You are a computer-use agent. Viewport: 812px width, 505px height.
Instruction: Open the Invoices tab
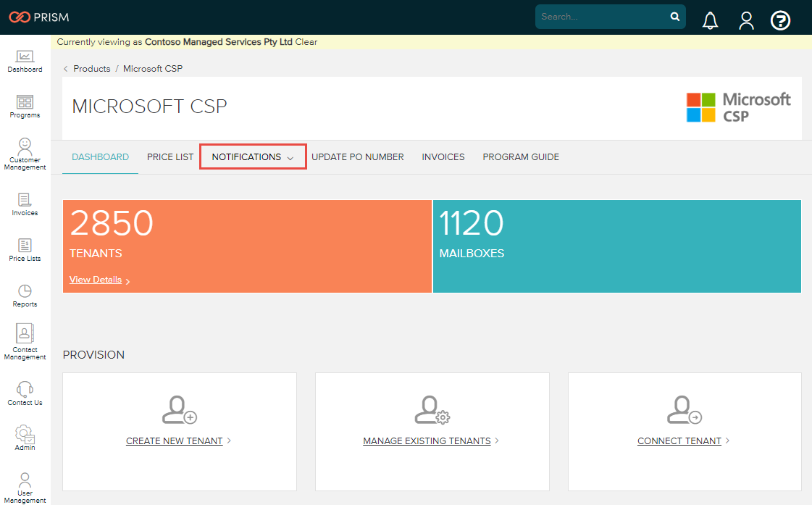click(443, 157)
